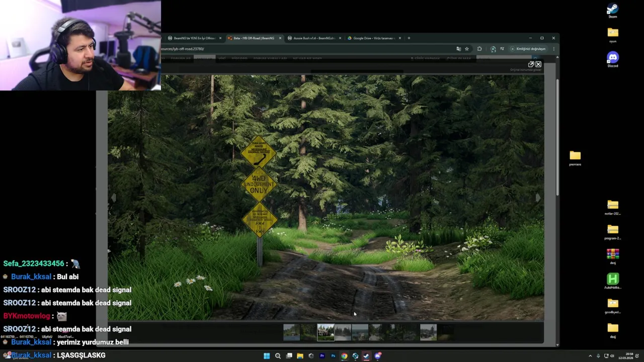Select the first lightbox thumbnail
The width and height of the screenshot is (644, 362).
291,332
